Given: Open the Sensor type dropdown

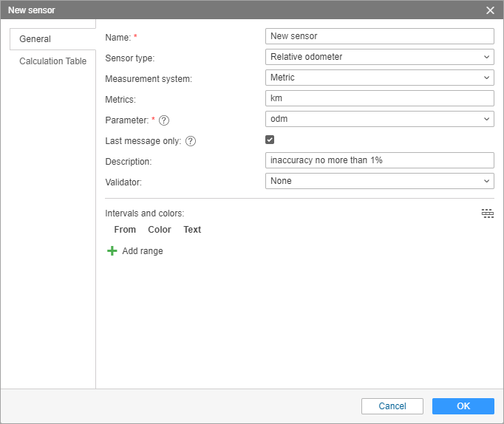Looking at the screenshot, I should coord(380,57).
